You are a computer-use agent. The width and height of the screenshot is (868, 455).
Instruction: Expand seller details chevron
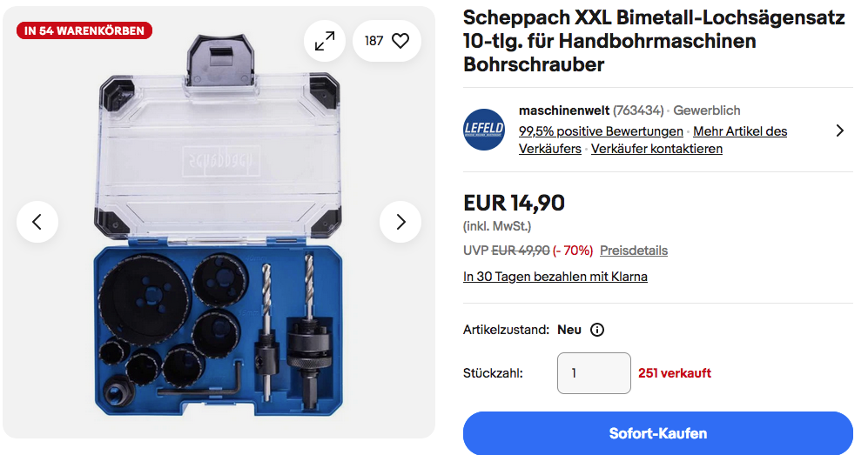840,130
